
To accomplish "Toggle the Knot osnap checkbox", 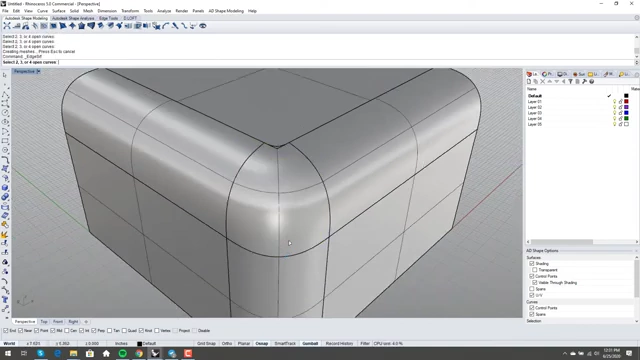I will [141, 331].
